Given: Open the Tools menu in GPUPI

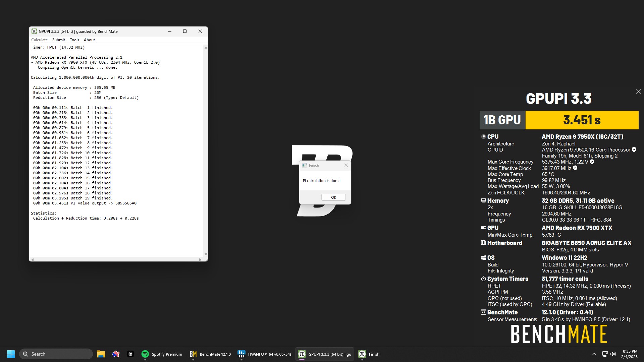Looking at the screenshot, I should pyautogui.click(x=74, y=40).
